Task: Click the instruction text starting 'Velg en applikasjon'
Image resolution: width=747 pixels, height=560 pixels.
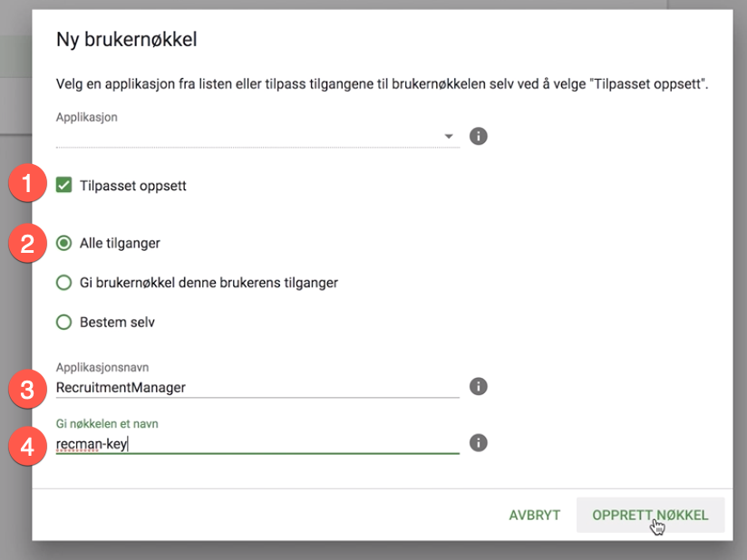Action: 381,84
